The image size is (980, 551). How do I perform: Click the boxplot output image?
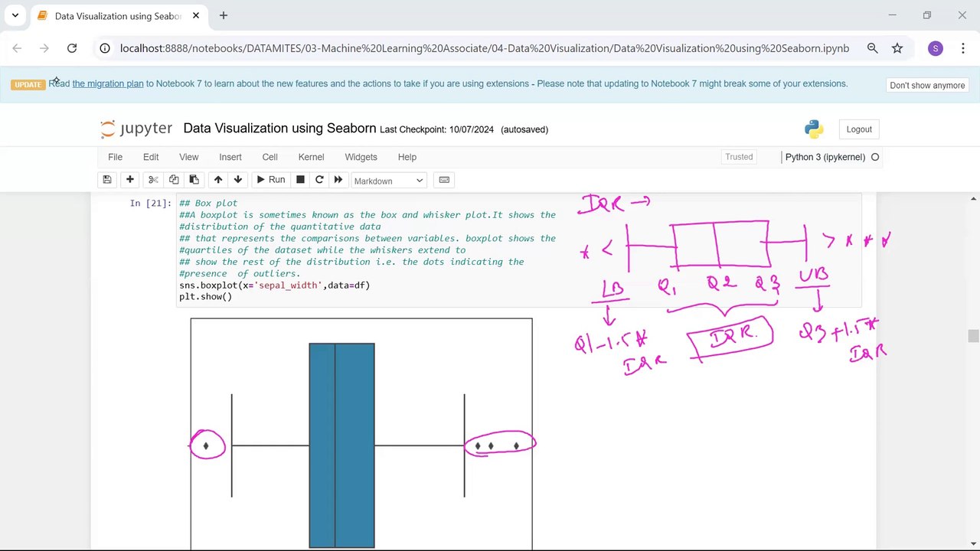tap(361, 433)
